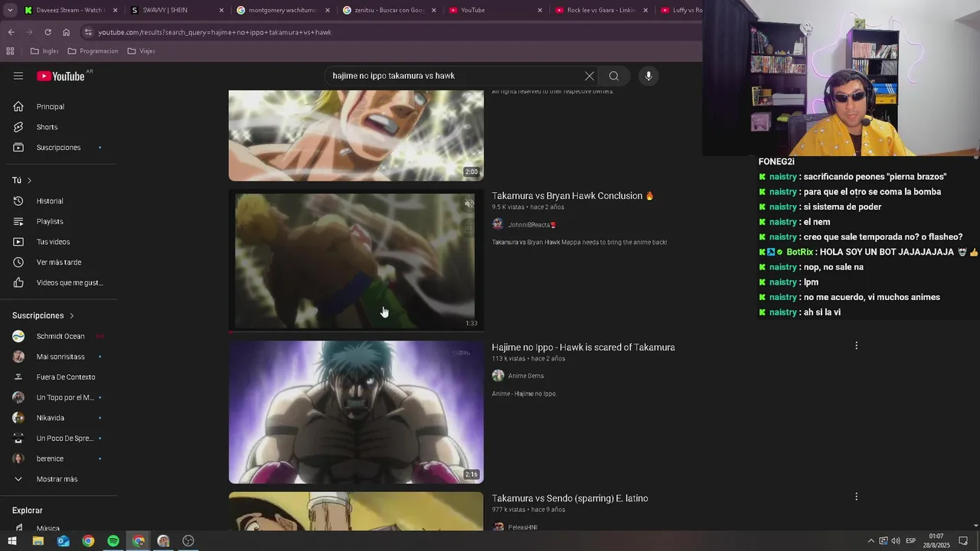Start voice search with the microphone
The height and width of the screenshot is (551, 980).
(x=648, y=76)
